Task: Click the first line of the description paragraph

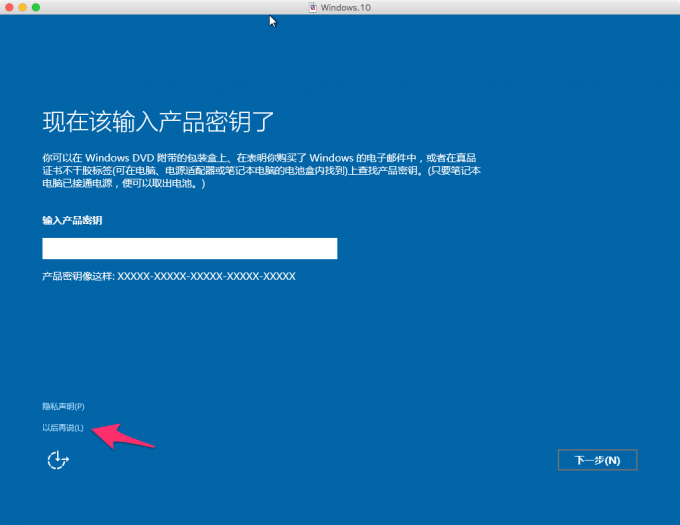Action: pyautogui.click(x=259, y=158)
